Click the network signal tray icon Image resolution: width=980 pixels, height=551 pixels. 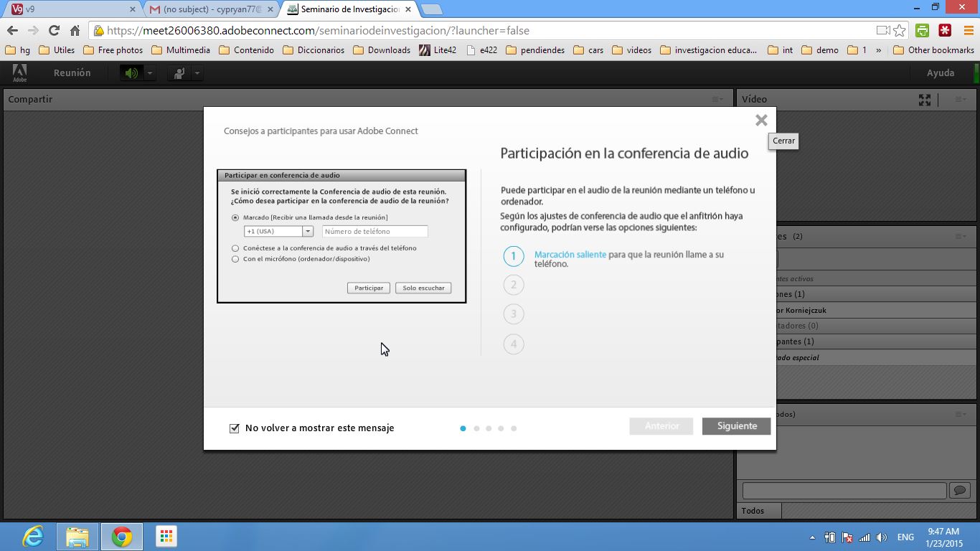864,537
